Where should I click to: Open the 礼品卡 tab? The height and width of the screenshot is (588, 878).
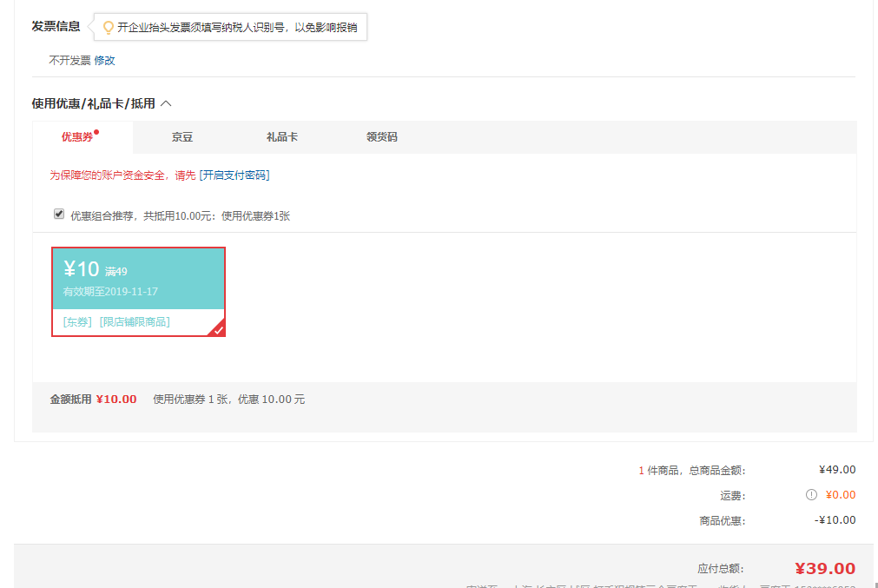[282, 137]
